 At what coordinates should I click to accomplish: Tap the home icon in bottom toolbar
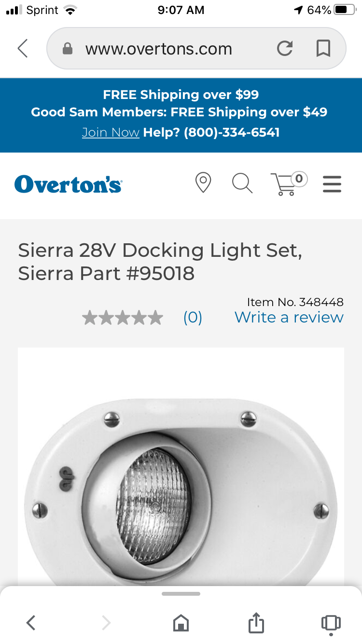[181, 623]
